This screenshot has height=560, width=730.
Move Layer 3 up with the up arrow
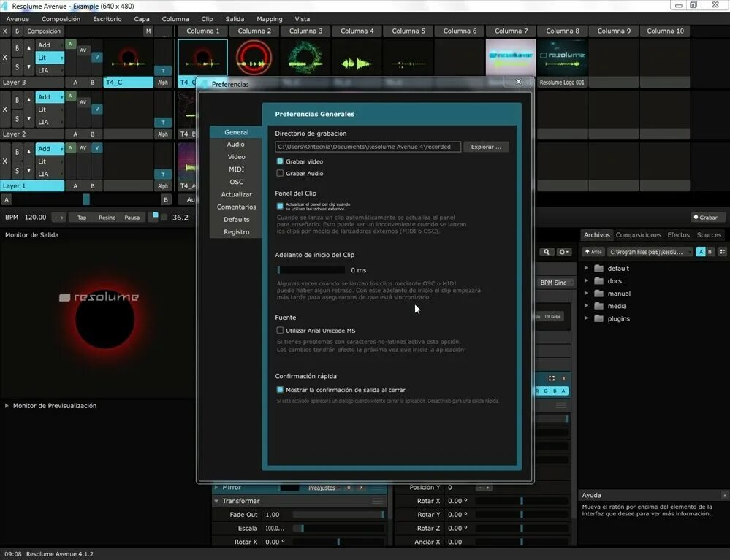tap(29, 48)
